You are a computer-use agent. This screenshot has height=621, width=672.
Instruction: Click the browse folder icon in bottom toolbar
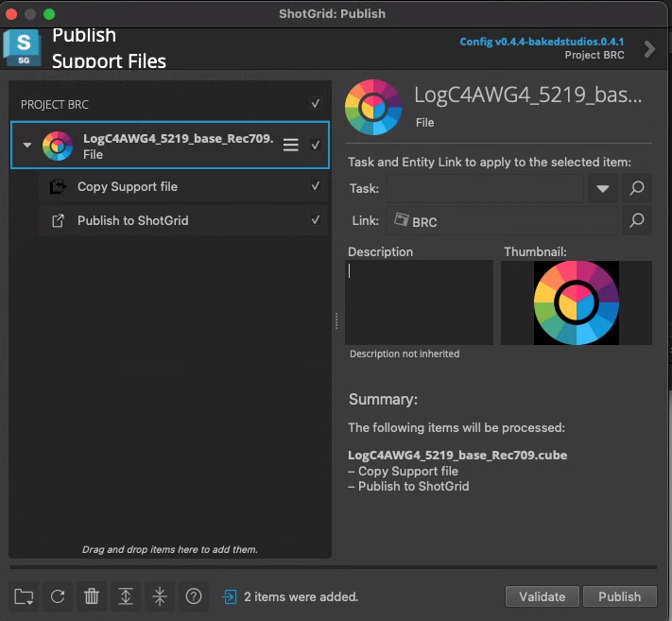(24, 595)
